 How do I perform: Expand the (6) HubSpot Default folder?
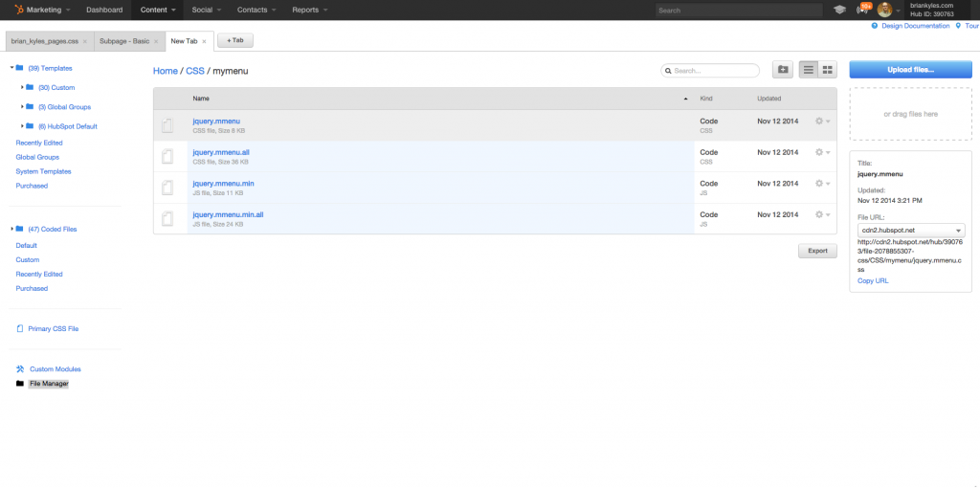22,125
